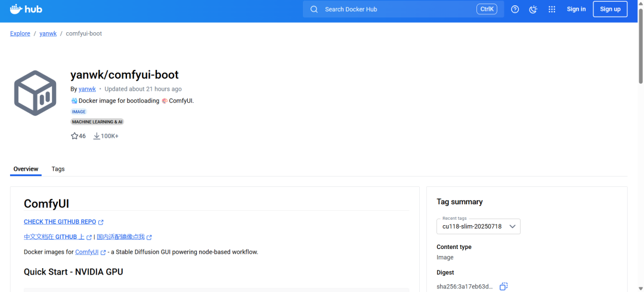The height and width of the screenshot is (292, 644).
Task: Click the Updated about 21 hours ago text
Action: click(143, 89)
